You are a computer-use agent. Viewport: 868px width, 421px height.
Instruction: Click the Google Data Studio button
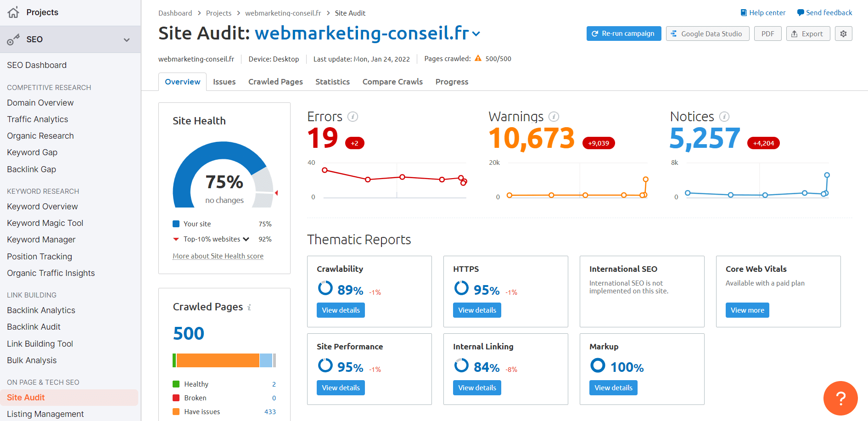point(707,34)
